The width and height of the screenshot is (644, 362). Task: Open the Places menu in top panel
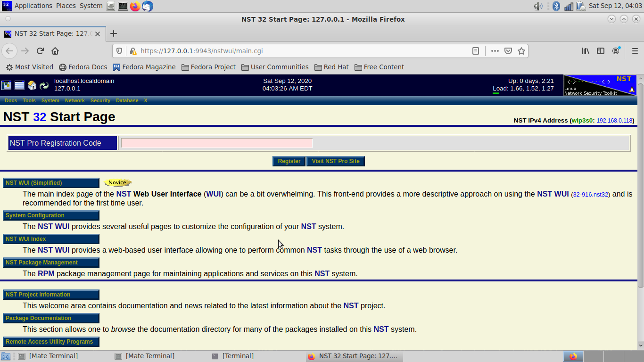tap(66, 6)
